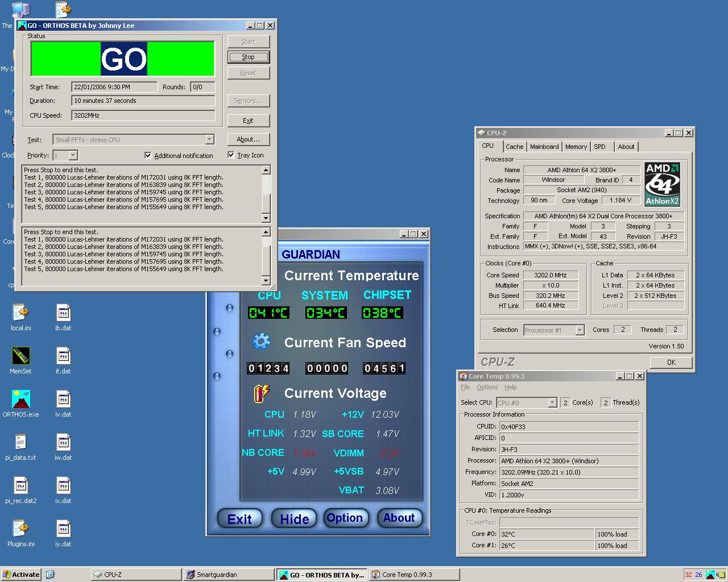Viewport: 728px width, 582px height.
Task: Click the Start Time field in ORTHOS
Action: point(114,87)
